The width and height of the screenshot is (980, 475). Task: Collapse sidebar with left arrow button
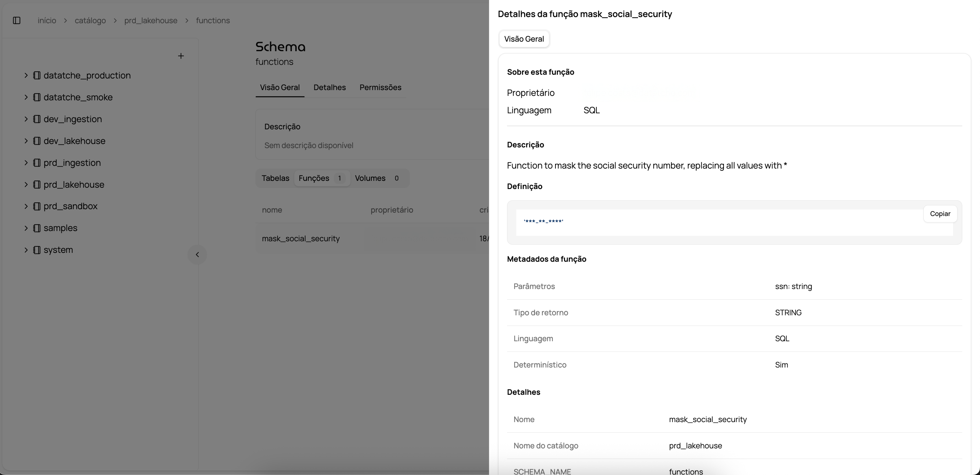tap(197, 255)
